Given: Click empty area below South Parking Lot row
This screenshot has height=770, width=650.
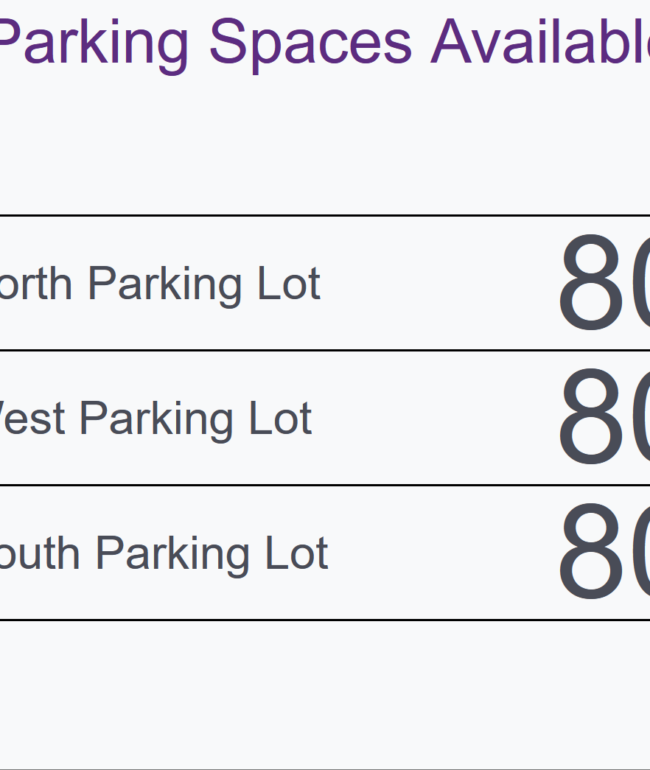Looking at the screenshot, I should [x=324, y=692].
